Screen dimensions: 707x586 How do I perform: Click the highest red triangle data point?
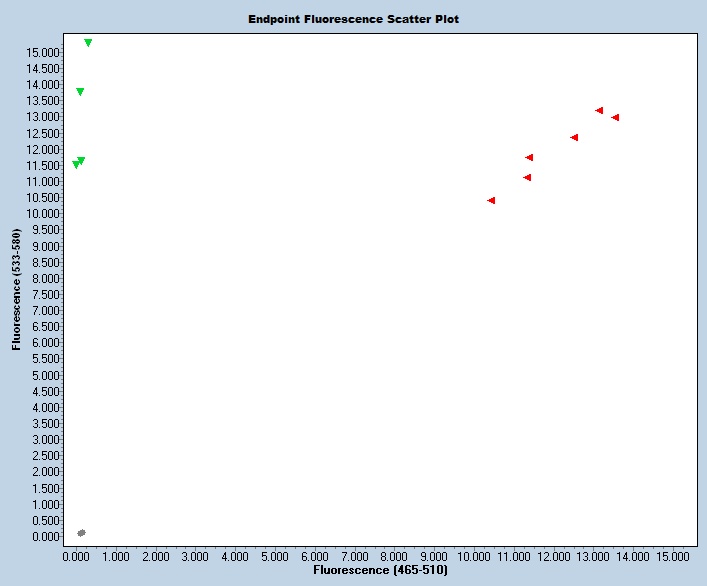point(599,111)
